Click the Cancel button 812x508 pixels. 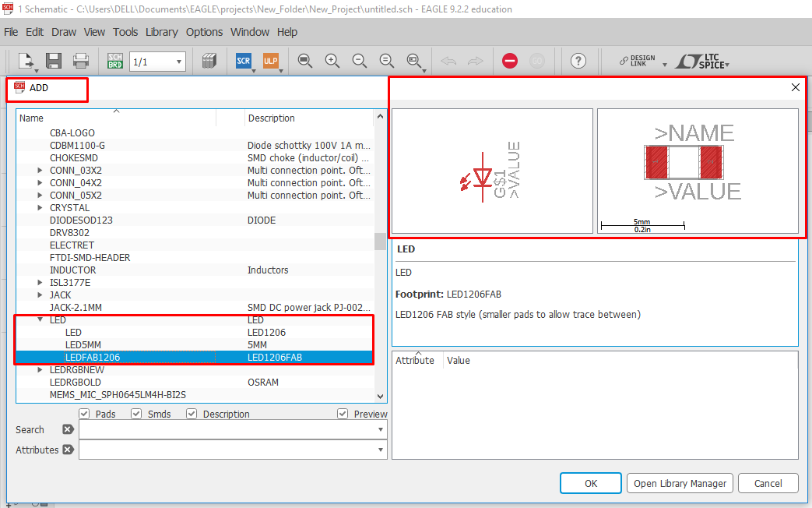click(768, 483)
